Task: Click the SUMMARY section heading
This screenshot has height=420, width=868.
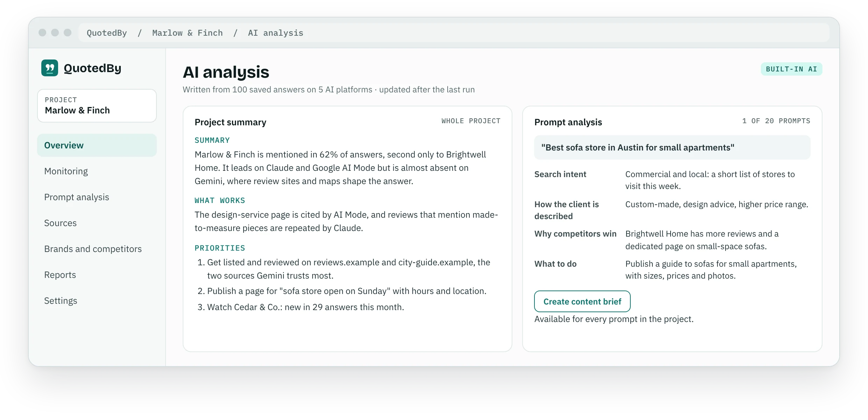Action: 212,140
